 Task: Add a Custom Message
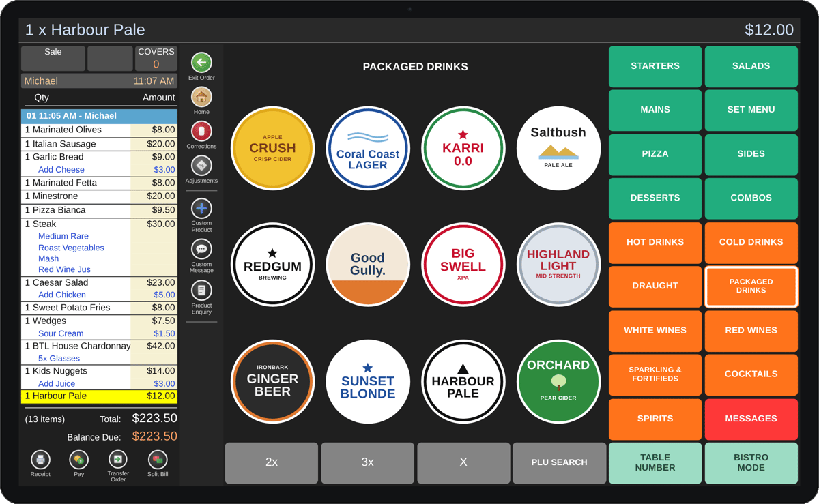coord(201,249)
